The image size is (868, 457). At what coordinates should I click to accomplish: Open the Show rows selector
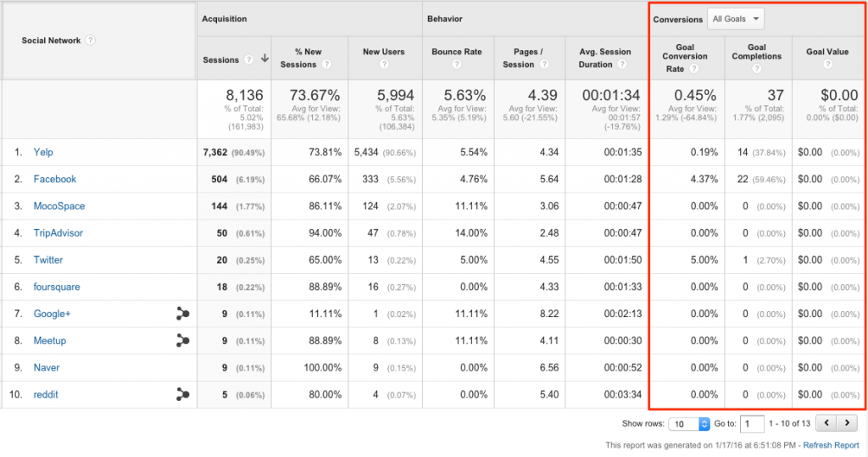pos(689,424)
